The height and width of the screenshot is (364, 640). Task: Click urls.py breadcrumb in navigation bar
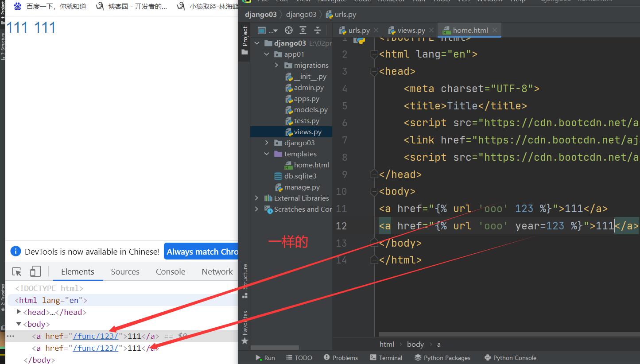tap(341, 14)
